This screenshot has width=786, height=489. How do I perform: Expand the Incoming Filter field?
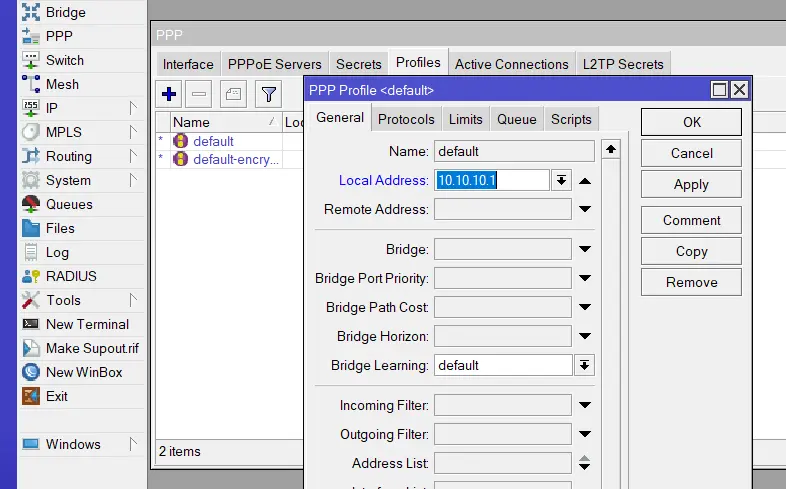tap(585, 405)
